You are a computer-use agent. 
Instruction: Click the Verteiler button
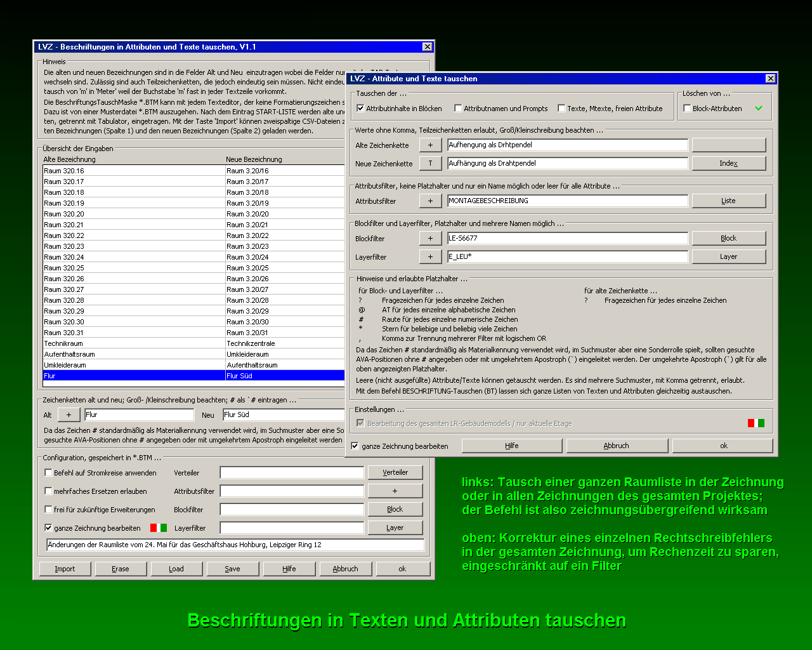(x=395, y=473)
